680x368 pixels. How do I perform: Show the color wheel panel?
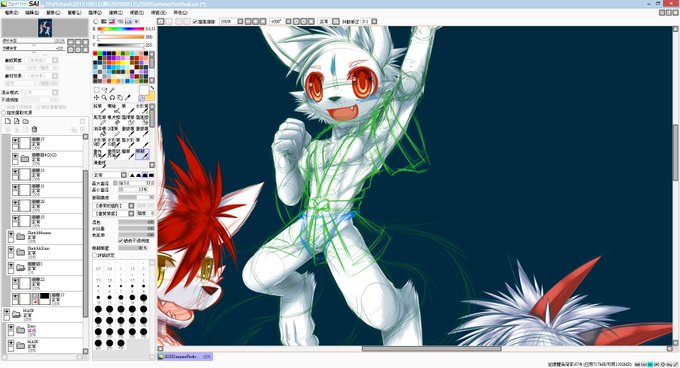96,21
